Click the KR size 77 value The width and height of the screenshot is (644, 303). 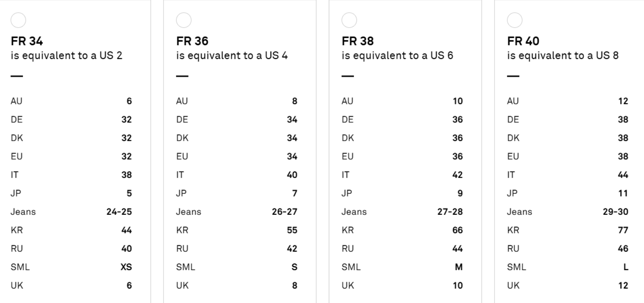(623, 230)
